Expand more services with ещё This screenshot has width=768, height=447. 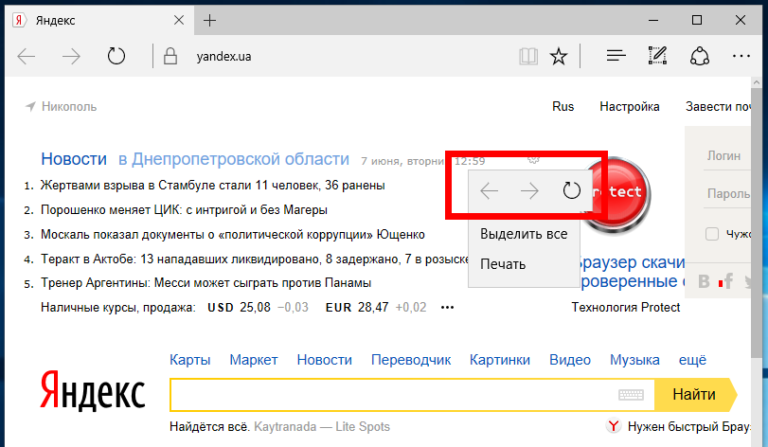tap(692, 360)
